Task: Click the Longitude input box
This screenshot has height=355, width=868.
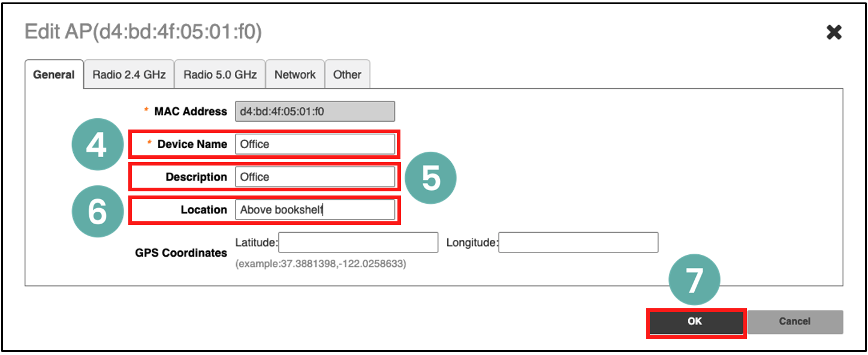Action: pyautogui.click(x=578, y=243)
